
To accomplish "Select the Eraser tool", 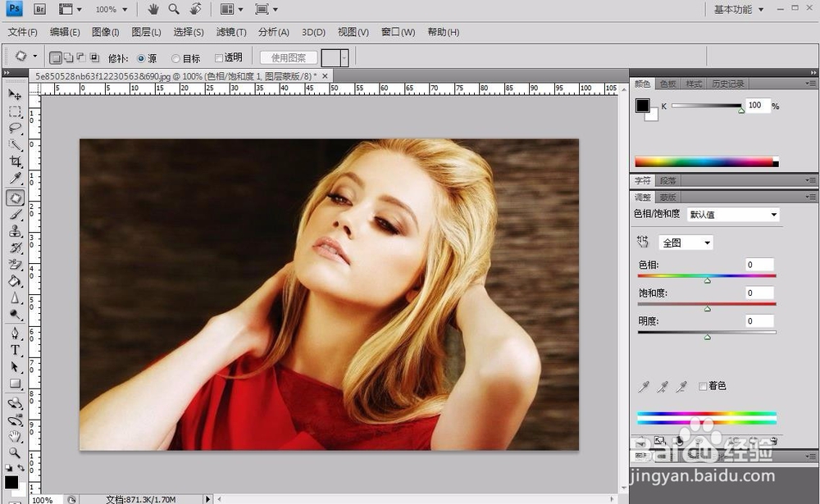I will [15, 265].
